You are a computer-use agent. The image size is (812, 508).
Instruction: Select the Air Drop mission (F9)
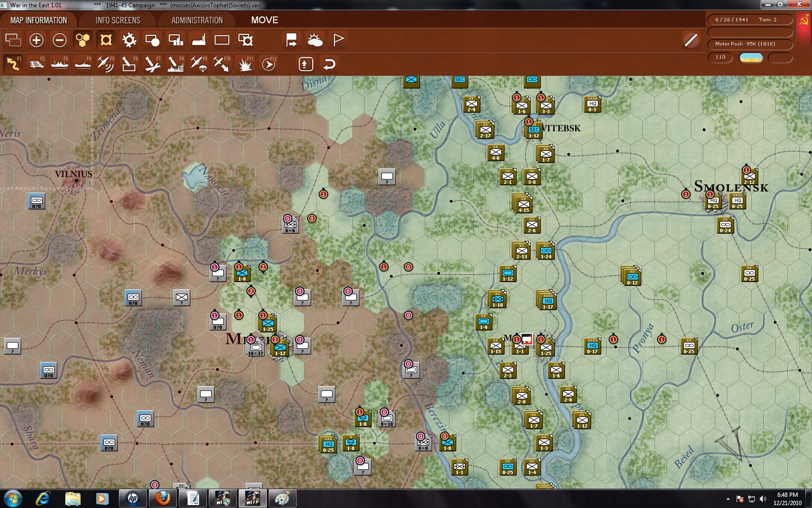tap(198, 63)
